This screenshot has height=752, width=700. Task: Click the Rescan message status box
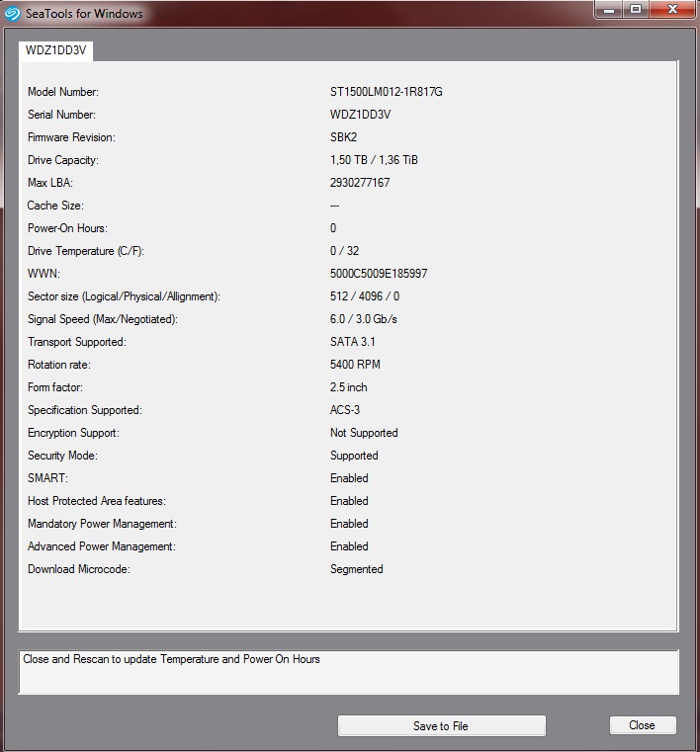[x=348, y=672]
